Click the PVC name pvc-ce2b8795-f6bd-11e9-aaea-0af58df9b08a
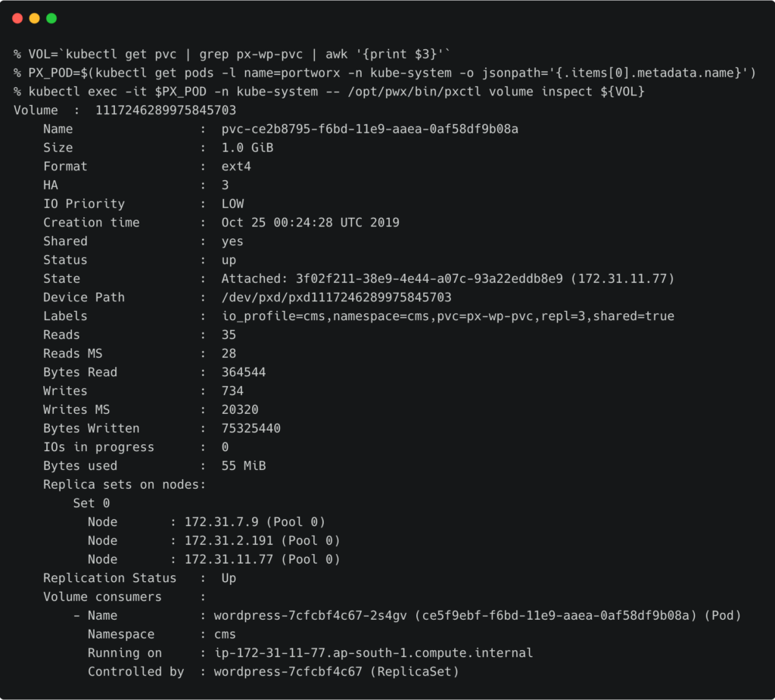Image resolution: width=775 pixels, height=700 pixels. click(369, 129)
